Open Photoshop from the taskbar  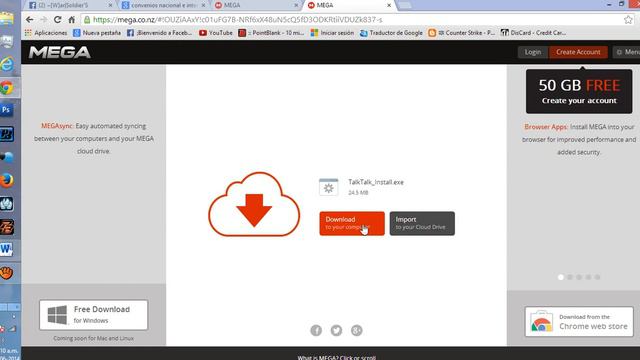(x=7, y=110)
